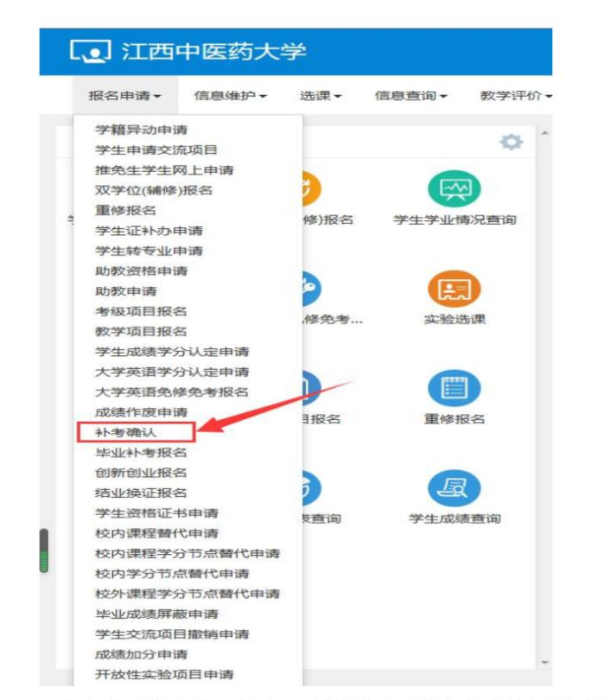Image resolution: width=604 pixels, height=700 pixels.
Task: Click the 学生成绩查询 label link
Action: click(x=455, y=519)
